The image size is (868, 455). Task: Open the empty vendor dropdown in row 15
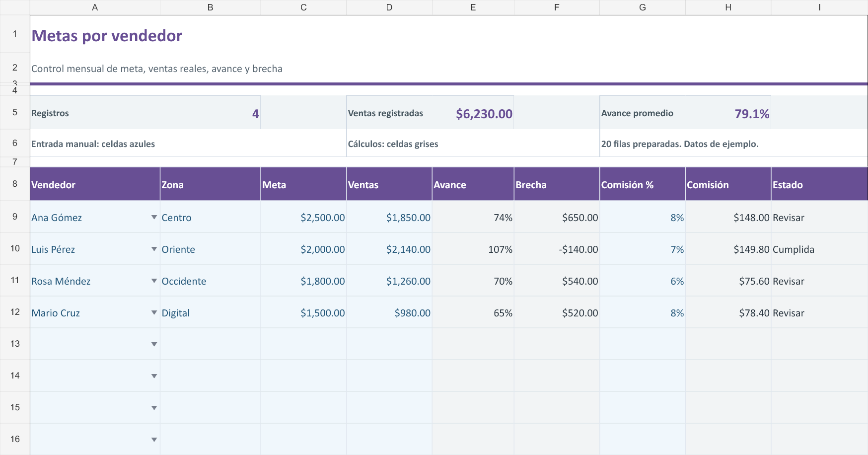(x=154, y=408)
